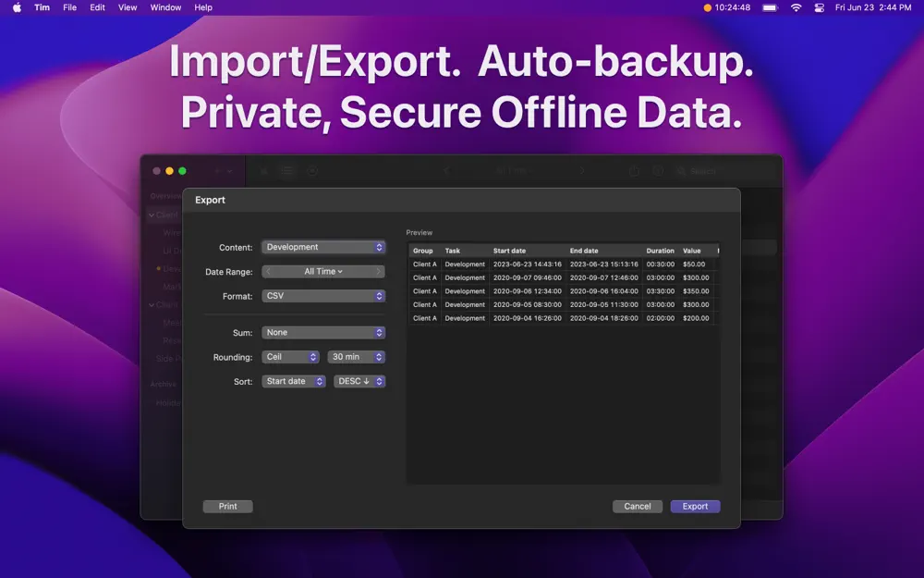Open the Help menu

[x=203, y=7]
